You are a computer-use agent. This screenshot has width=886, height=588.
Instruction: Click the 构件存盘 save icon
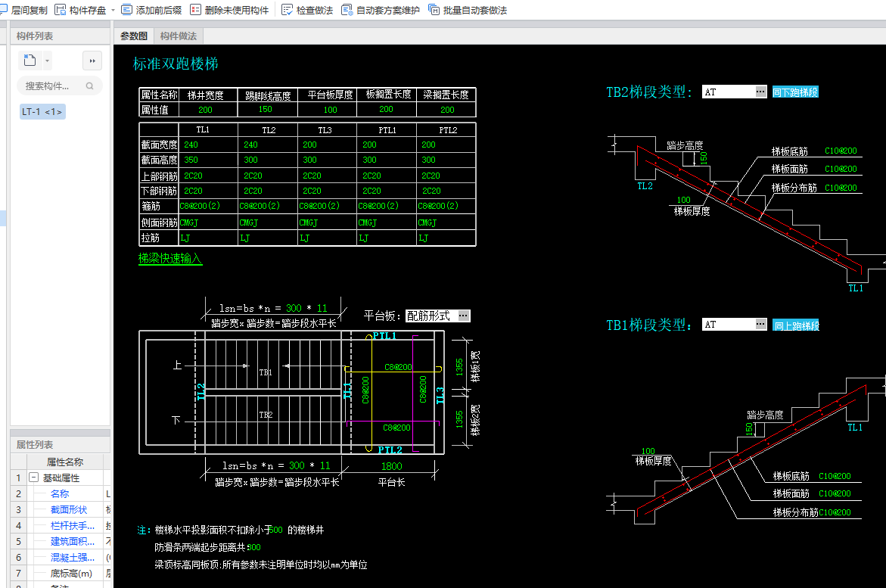coord(61,10)
